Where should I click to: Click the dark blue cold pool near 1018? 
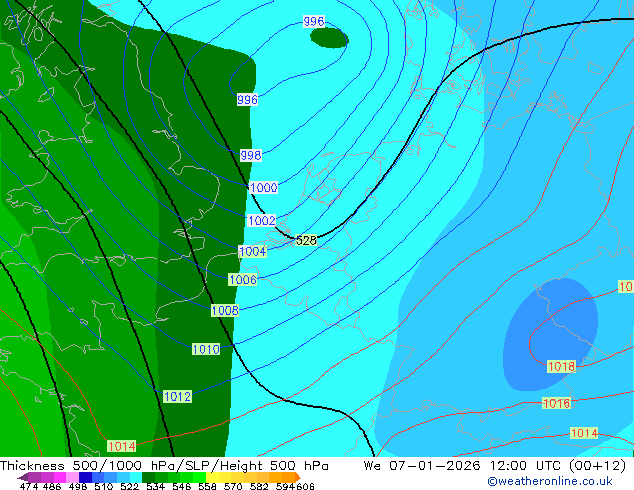click(x=550, y=335)
